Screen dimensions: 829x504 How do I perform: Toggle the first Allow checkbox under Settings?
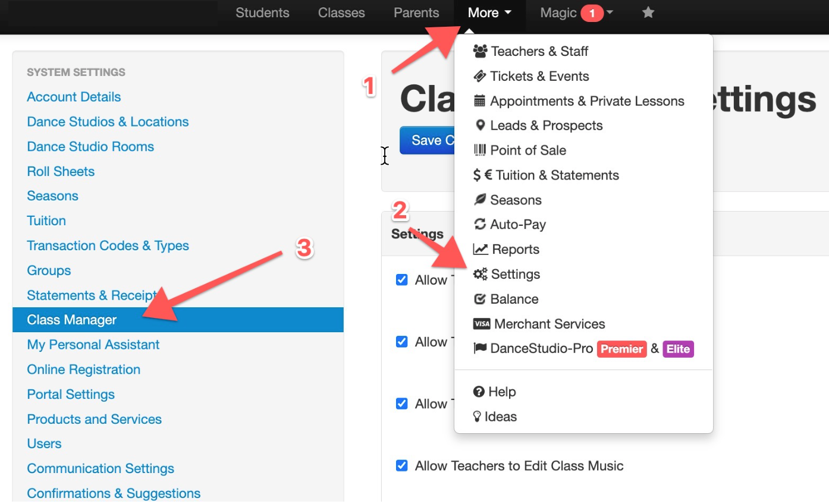point(402,279)
